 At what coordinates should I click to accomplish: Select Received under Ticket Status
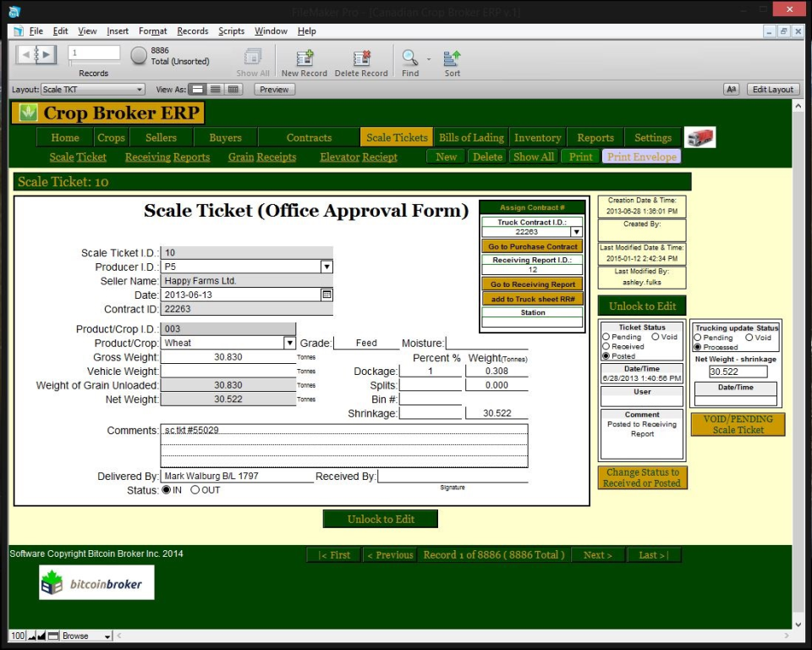pyautogui.click(x=606, y=346)
